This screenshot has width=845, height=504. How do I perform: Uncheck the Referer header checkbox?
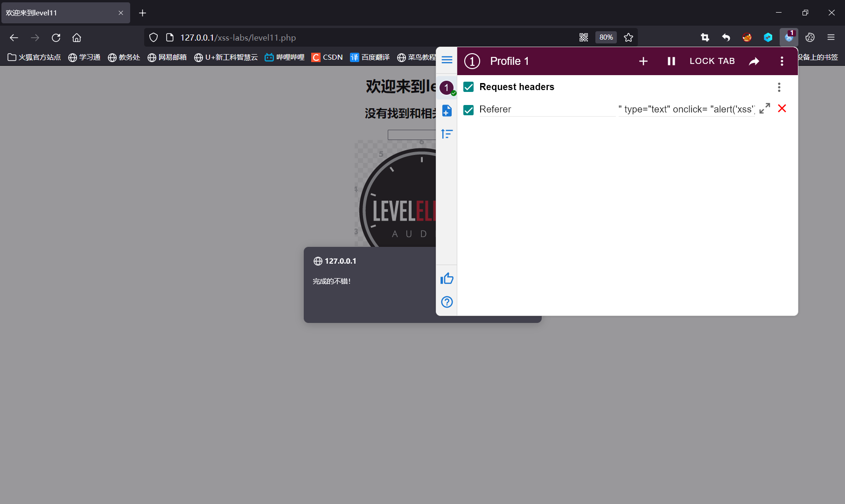coord(468,110)
